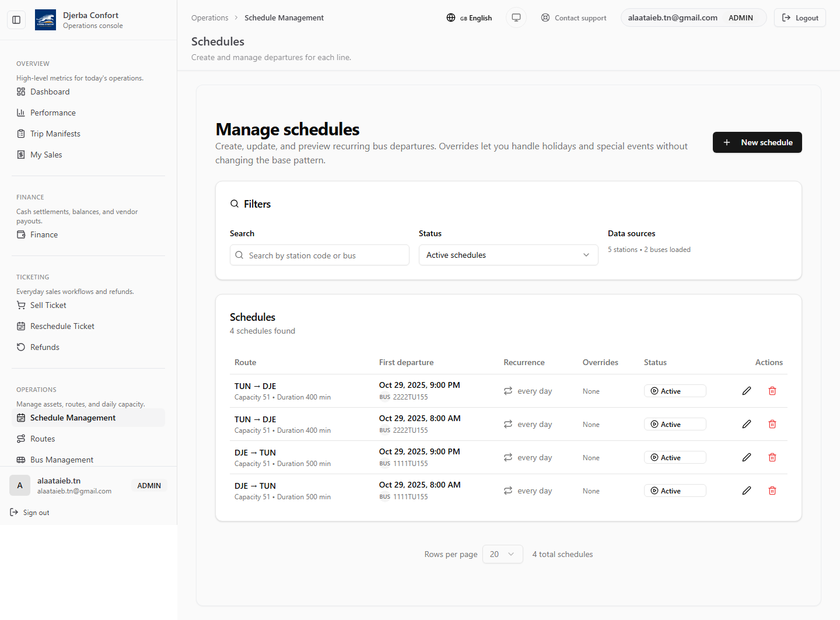This screenshot has height=620, width=840.
Task: Toggle Active status for DJE → TUN 8:00 AM
Action: 674,491
